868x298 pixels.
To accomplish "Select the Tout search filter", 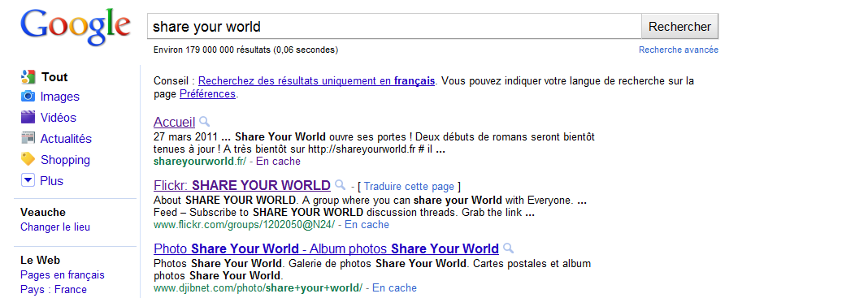I will (54, 77).
